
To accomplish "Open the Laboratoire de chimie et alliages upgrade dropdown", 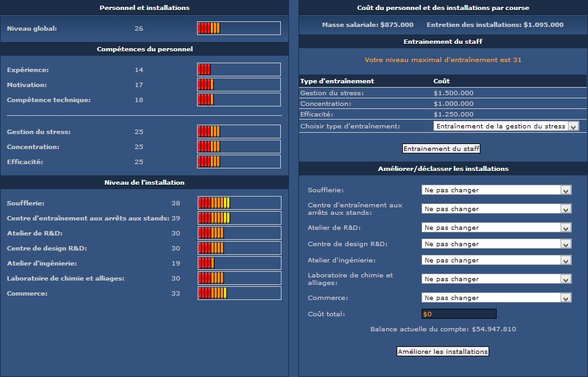I will pyautogui.click(x=496, y=279).
